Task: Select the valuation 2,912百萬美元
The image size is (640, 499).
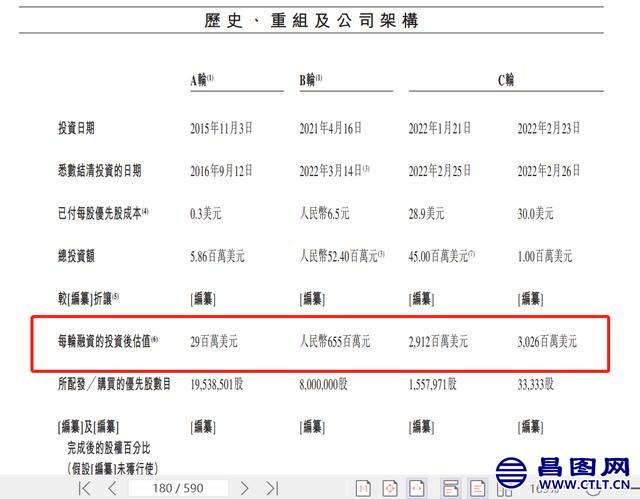Action: click(438, 341)
